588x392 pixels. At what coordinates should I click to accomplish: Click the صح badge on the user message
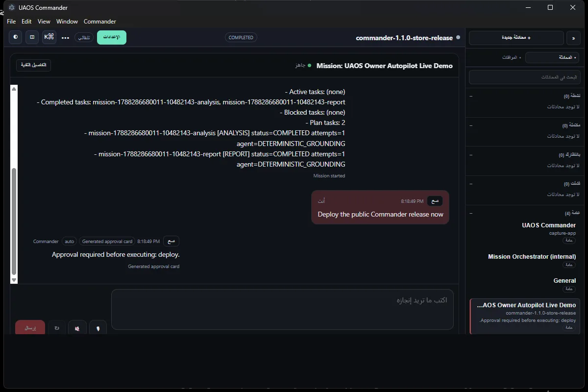[x=435, y=201]
